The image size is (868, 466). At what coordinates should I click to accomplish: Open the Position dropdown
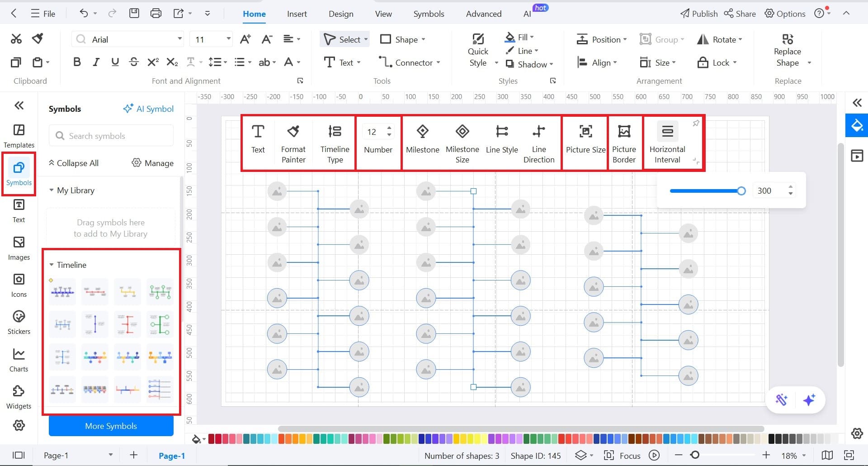pyautogui.click(x=625, y=39)
